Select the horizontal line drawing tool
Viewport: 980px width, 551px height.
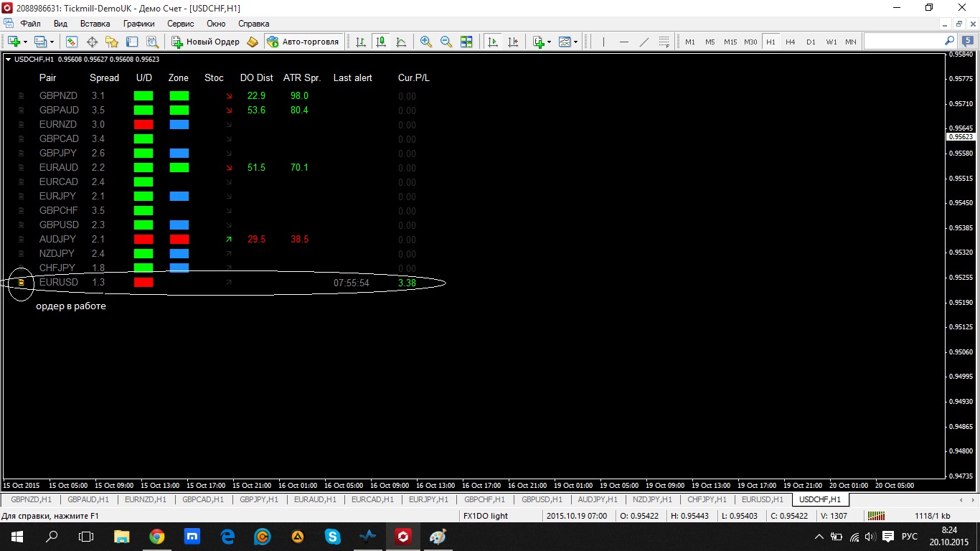point(623,42)
